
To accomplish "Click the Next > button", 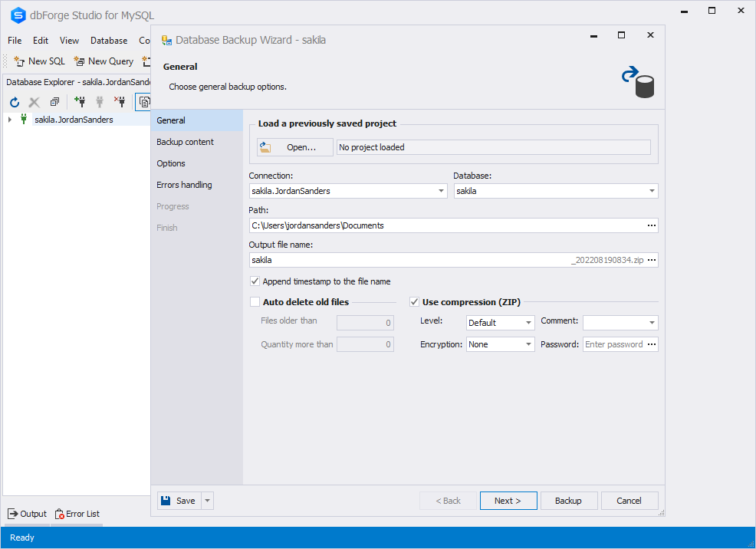I will click(x=508, y=501).
